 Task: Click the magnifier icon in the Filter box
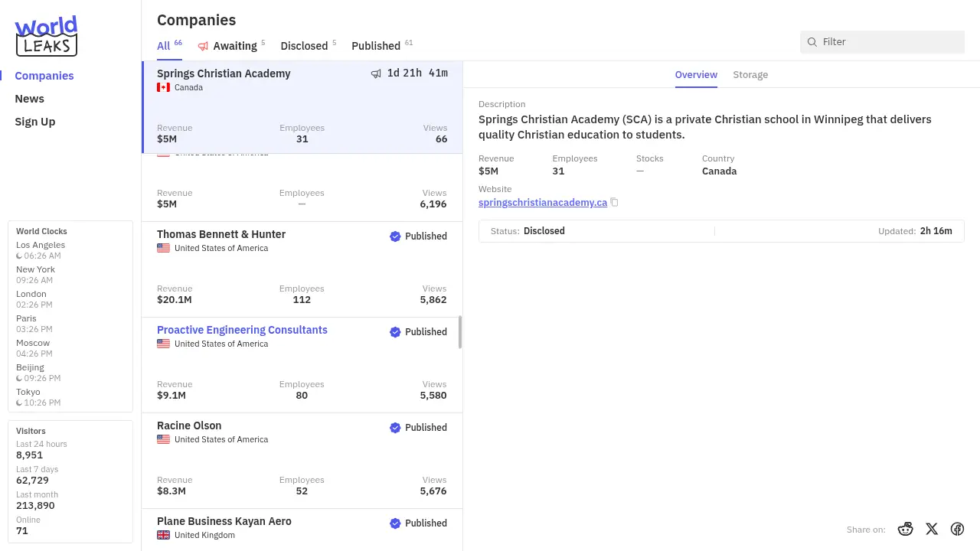(x=812, y=42)
